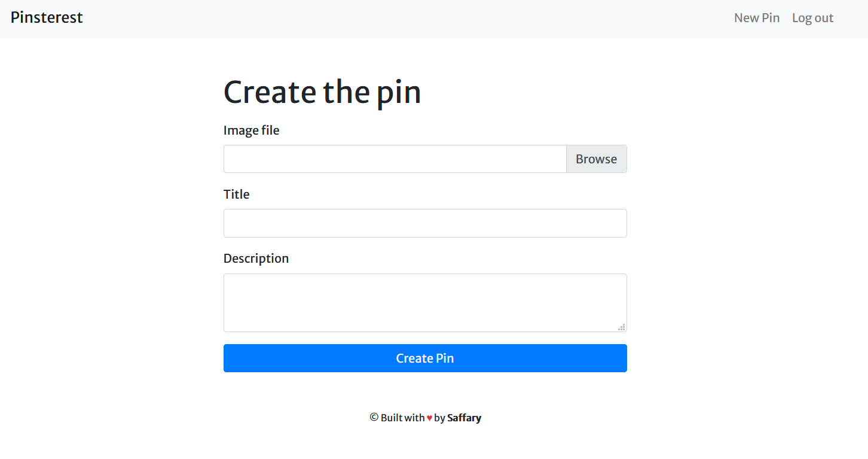Open the New Pin page
The image size is (868, 459).
coord(756,18)
